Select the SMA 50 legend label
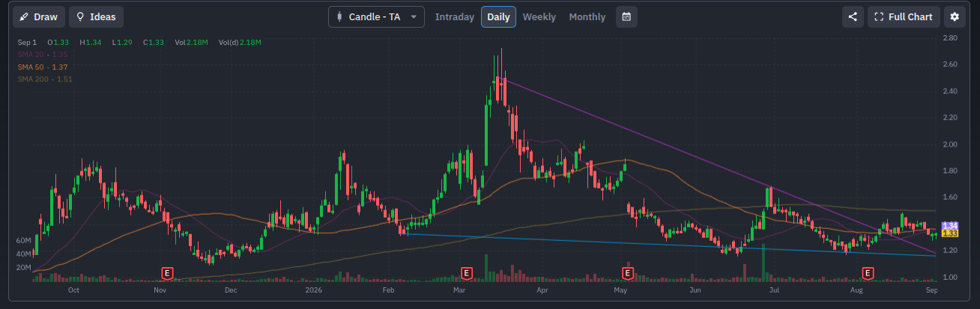980x309 pixels. click(43, 67)
